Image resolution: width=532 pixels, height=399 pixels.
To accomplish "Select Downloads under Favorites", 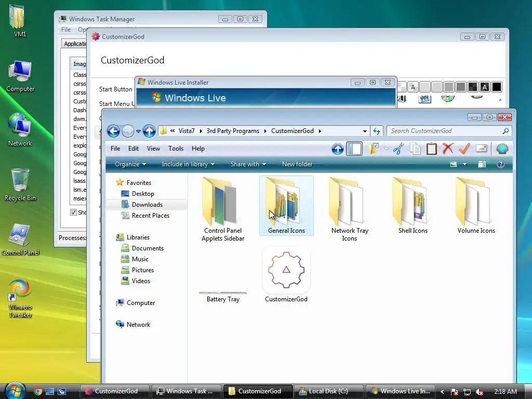I will [147, 205].
